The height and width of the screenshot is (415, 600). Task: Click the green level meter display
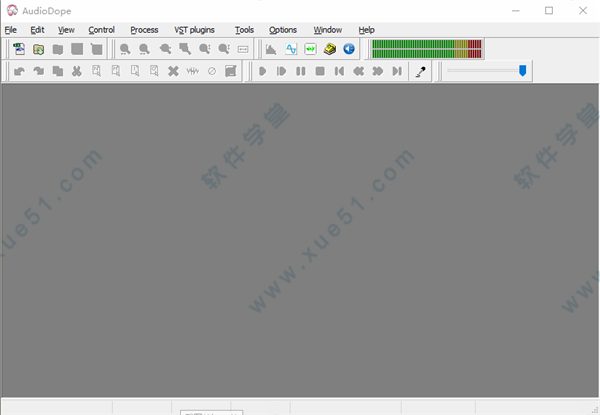427,49
